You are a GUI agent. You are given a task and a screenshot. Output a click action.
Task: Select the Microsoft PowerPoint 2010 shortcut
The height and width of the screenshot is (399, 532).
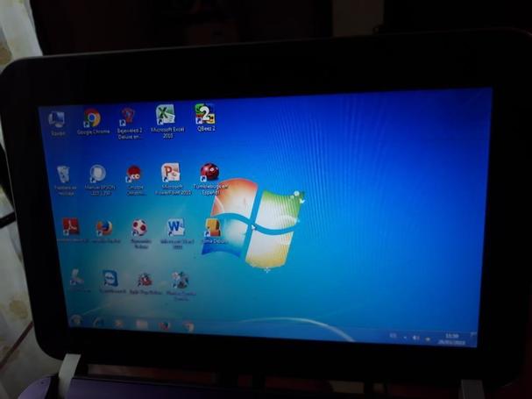173,179
